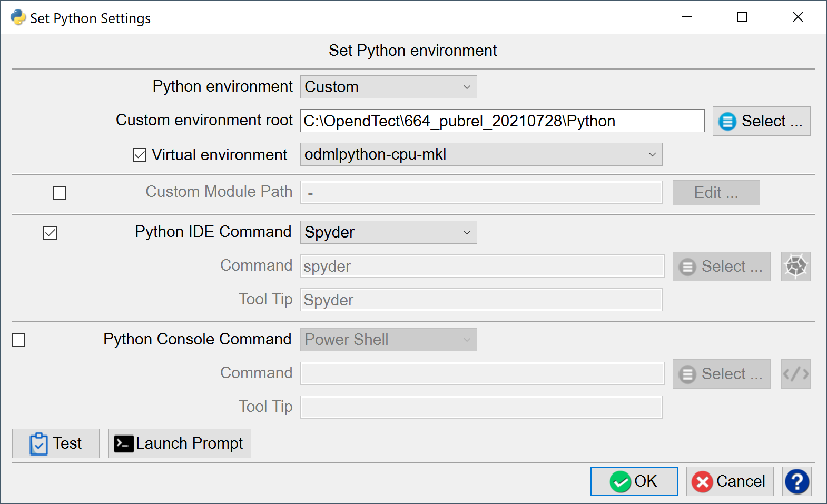
Task: Open the Spyder IDE command dropdown
Action: pos(388,232)
